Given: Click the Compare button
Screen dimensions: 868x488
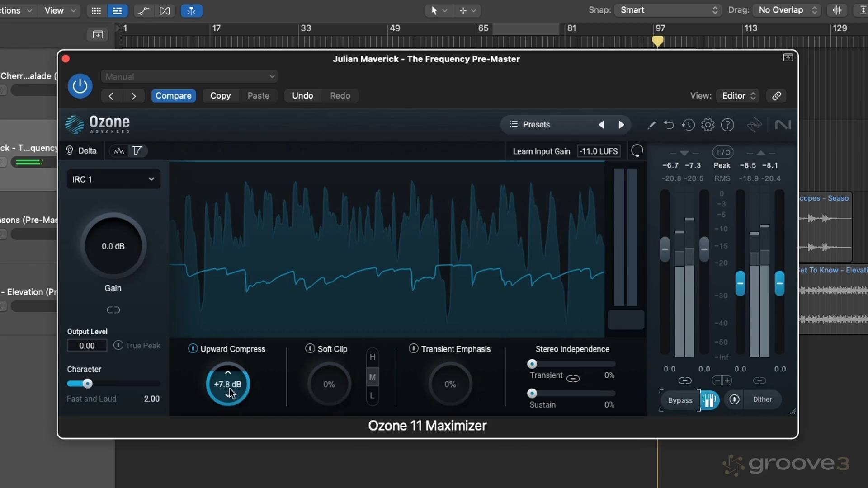Looking at the screenshot, I should click(173, 96).
